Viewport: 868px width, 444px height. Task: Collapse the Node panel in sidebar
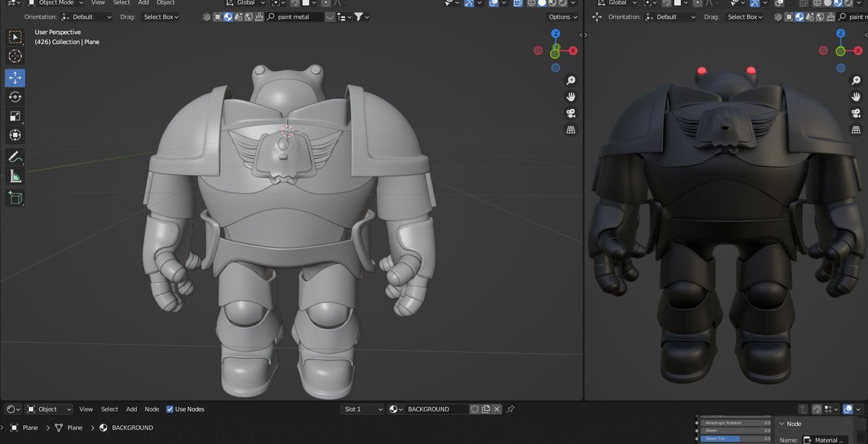tap(782, 424)
